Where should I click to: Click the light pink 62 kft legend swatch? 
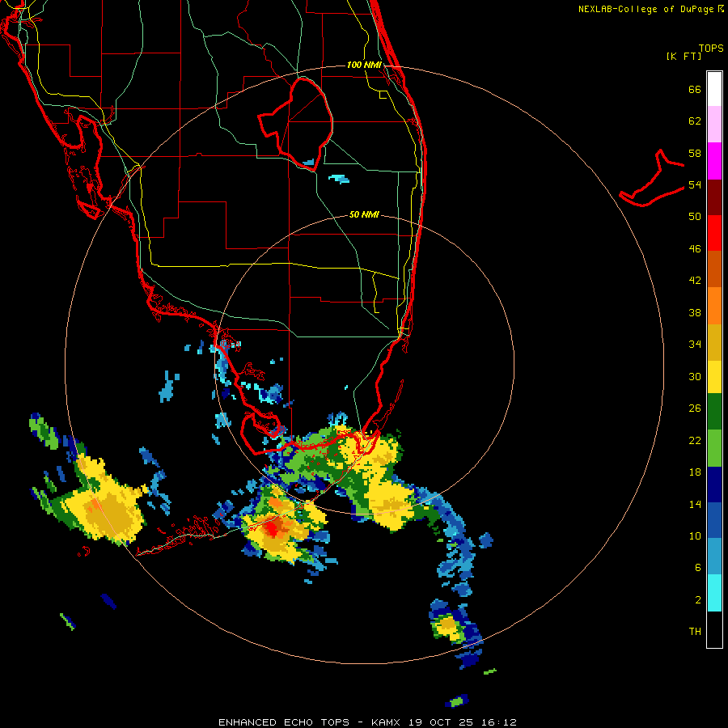tap(714, 124)
